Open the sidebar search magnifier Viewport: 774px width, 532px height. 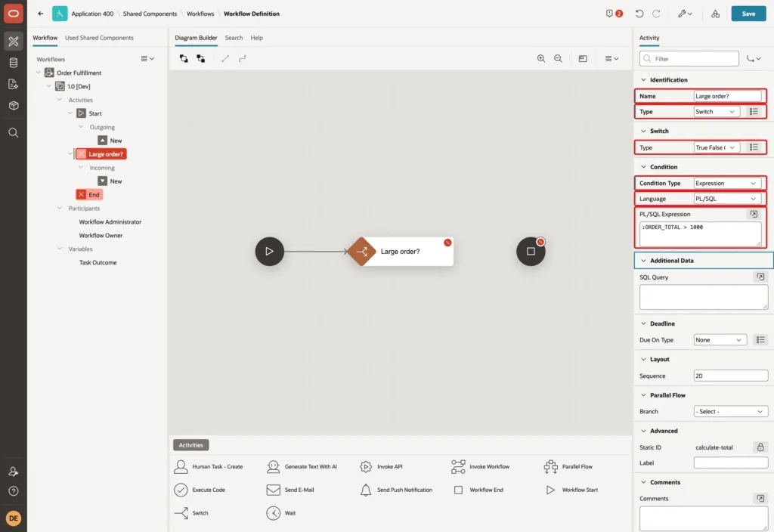[x=14, y=133]
